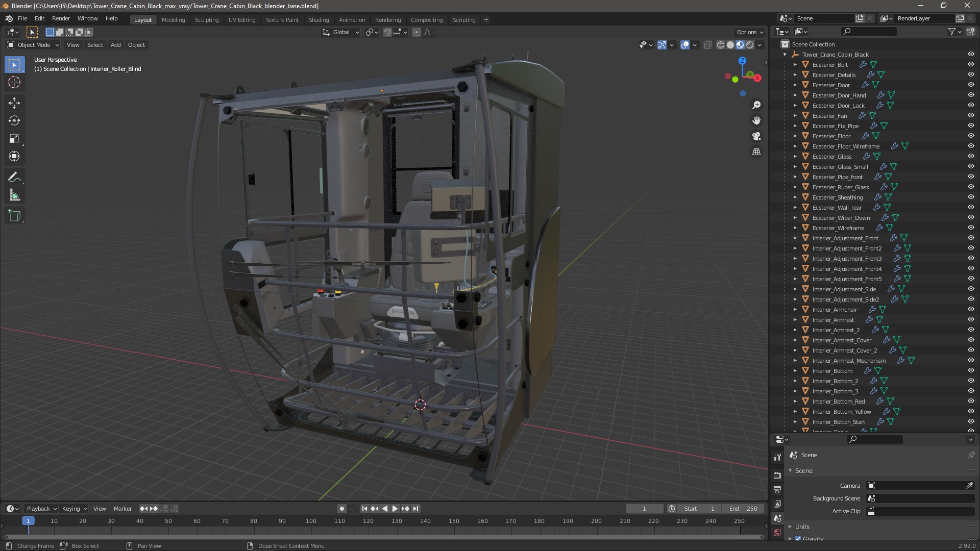Open the Object Mode dropdown
Viewport: 980px width, 551px height.
(x=33, y=45)
